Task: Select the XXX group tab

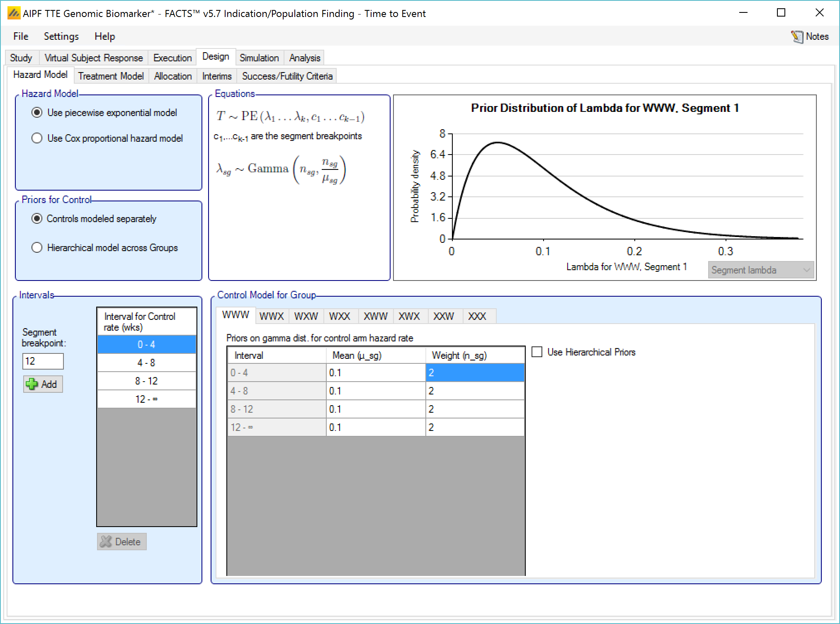Action: (476, 317)
